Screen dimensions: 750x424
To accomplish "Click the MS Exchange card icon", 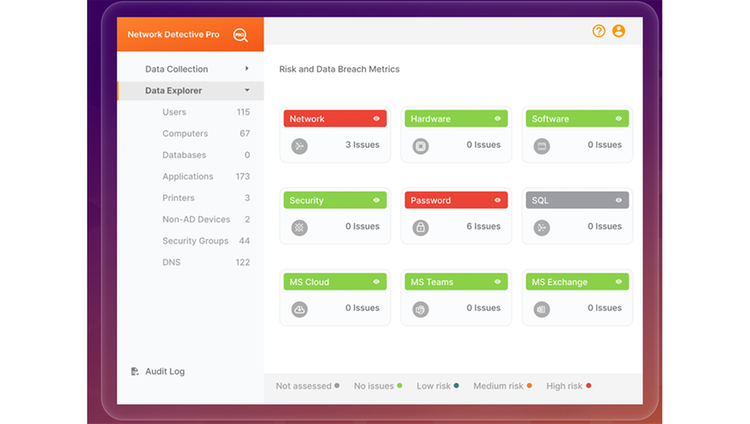I will (541, 309).
